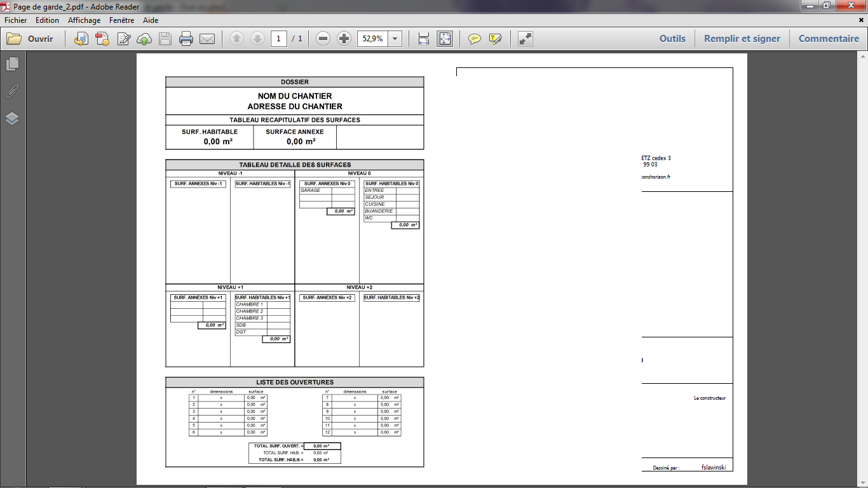Zoom out with the minus button
Screen dimensions: 868x488
[323, 39]
